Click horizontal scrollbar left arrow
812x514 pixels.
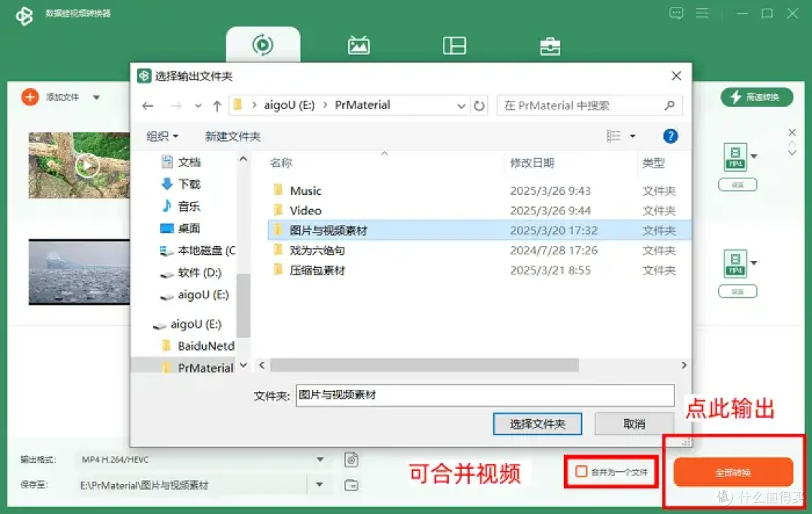click(262, 365)
